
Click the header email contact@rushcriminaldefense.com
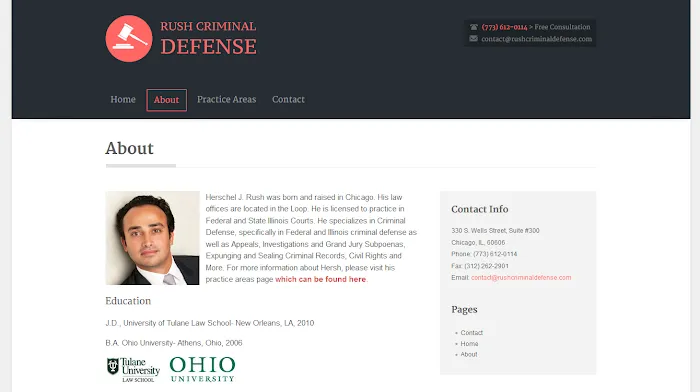[537, 39]
